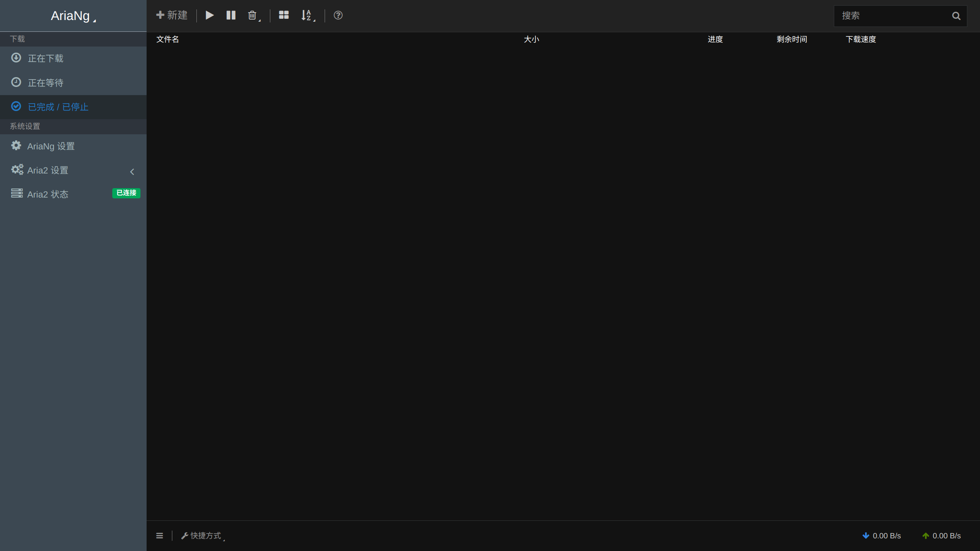Screen dimensions: 980x551
Task: Start selected tasks with the play icon
Action: pos(209,16)
